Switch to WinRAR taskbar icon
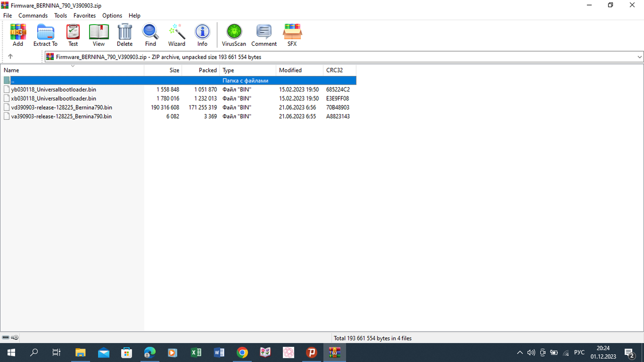644x362 pixels. [x=335, y=352]
